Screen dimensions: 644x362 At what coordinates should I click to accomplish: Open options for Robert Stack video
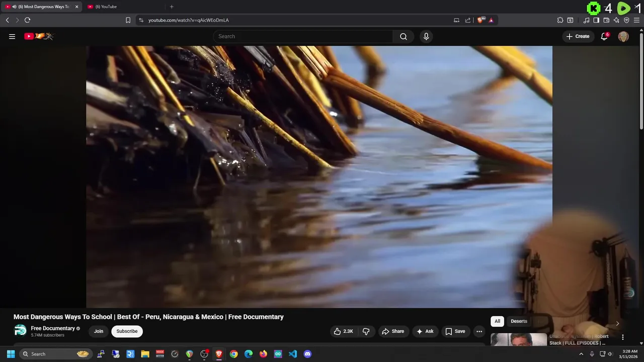click(x=623, y=337)
